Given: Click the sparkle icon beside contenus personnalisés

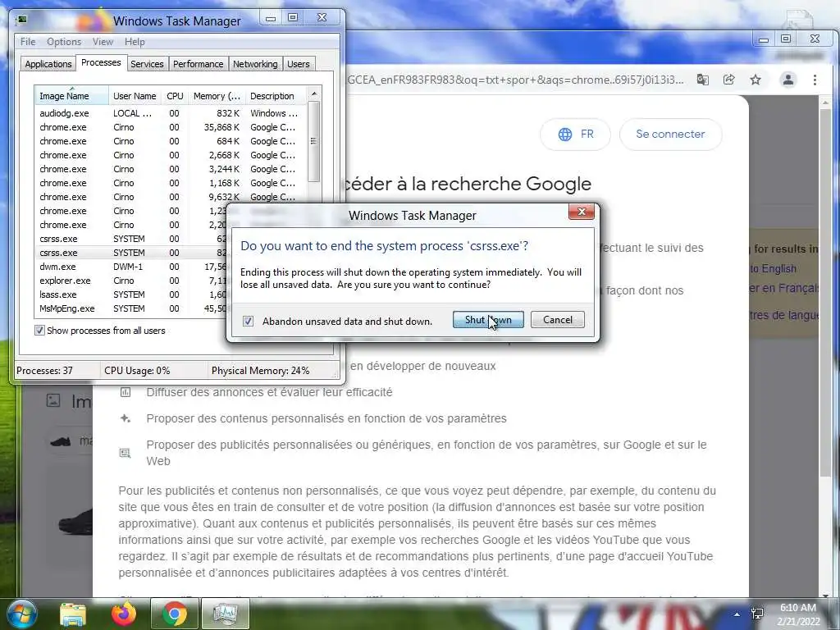Looking at the screenshot, I should click(x=126, y=418).
